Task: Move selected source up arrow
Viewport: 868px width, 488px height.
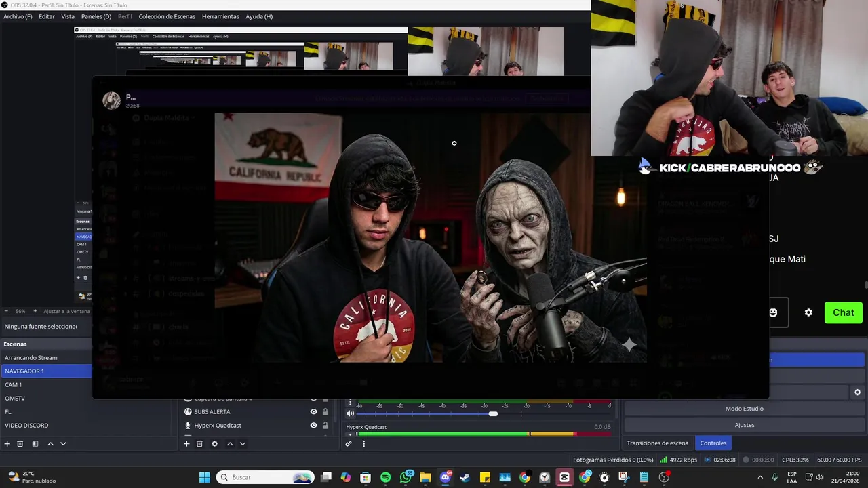Action: point(230,444)
